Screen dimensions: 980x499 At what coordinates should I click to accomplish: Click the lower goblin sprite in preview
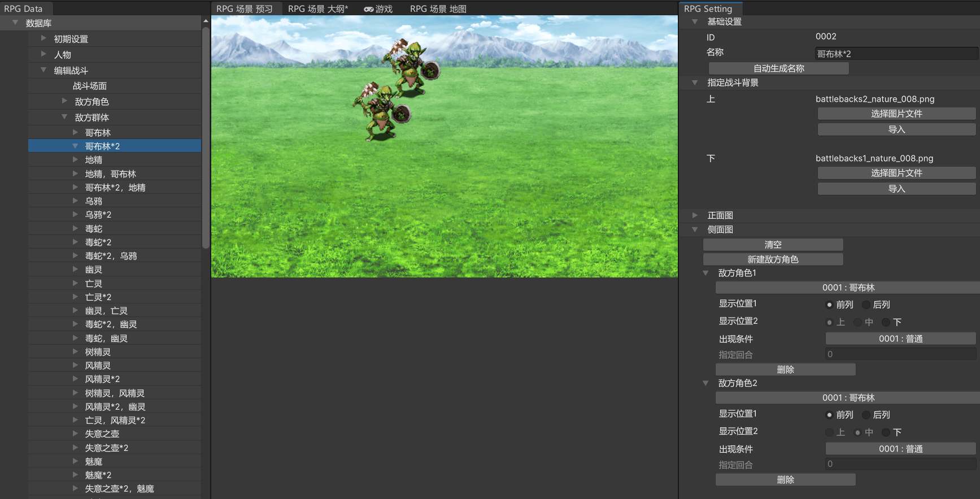(x=381, y=111)
